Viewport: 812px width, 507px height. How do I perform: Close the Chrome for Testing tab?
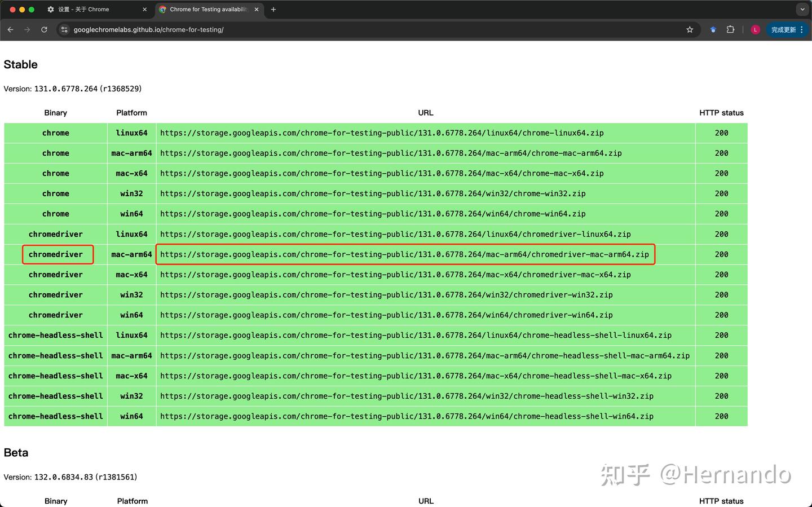click(x=257, y=10)
